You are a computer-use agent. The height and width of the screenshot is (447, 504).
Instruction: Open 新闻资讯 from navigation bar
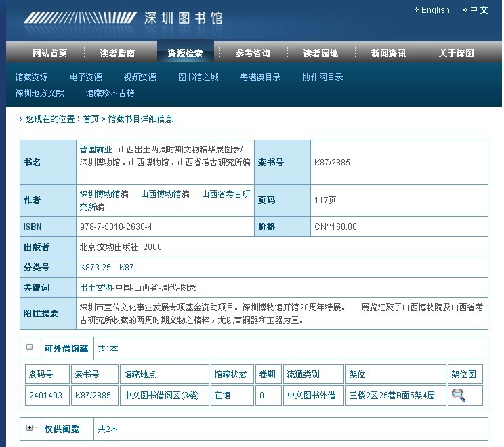click(x=388, y=54)
